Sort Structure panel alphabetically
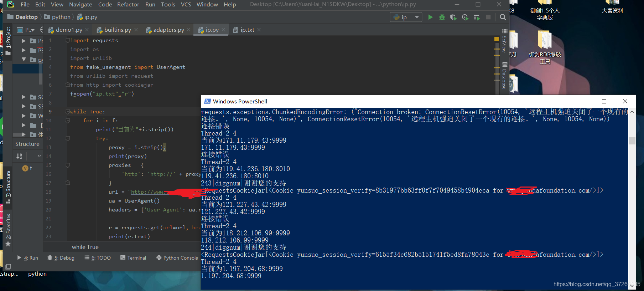Screen dimensions: 644x291 pyautogui.click(x=19, y=156)
